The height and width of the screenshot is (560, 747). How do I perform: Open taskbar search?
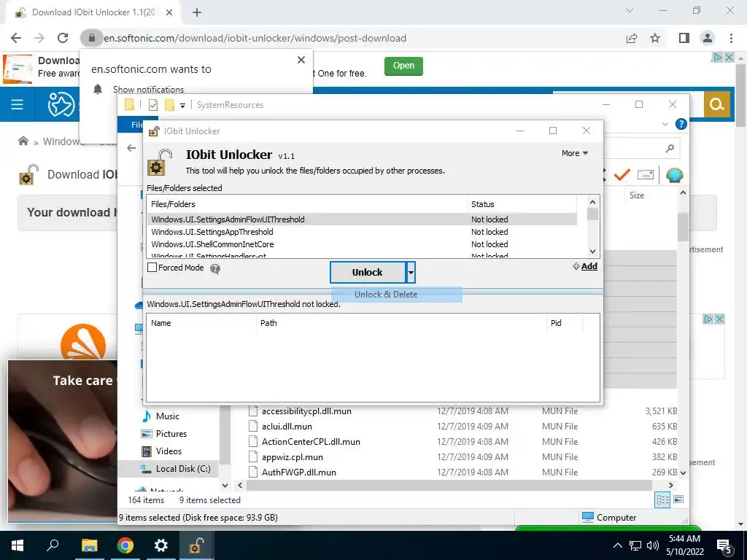(53, 545)
